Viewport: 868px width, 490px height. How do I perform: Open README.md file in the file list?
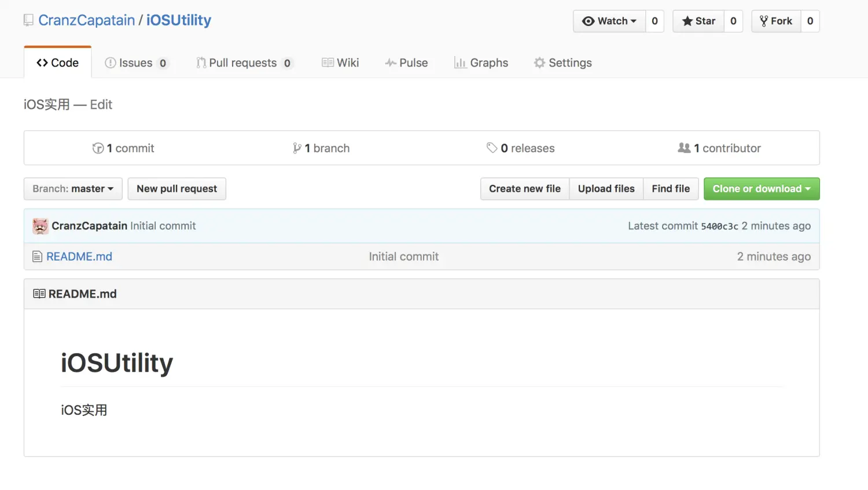[x=79, y=257]
